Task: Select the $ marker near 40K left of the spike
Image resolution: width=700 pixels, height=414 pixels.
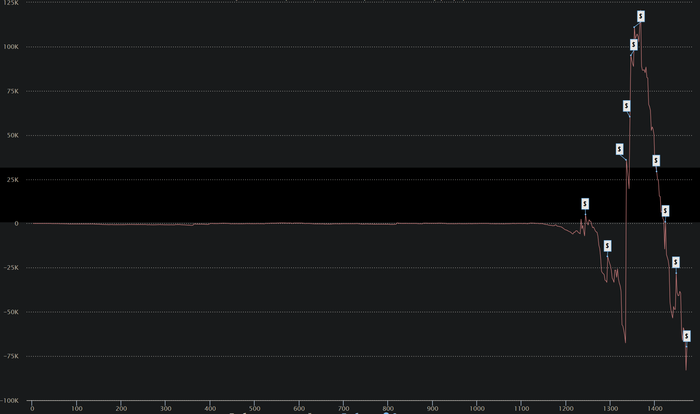Action: (x=619, y=149)
